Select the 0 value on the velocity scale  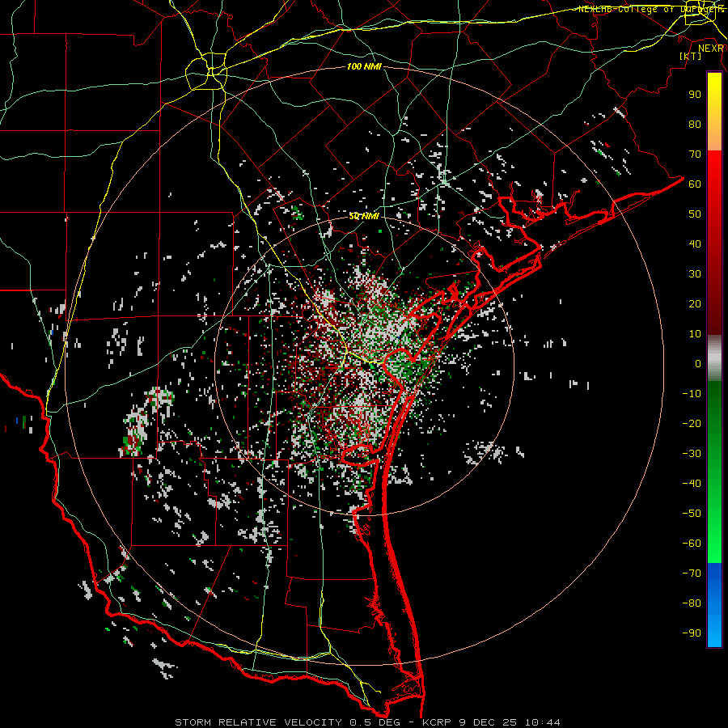tap(698, 364)
